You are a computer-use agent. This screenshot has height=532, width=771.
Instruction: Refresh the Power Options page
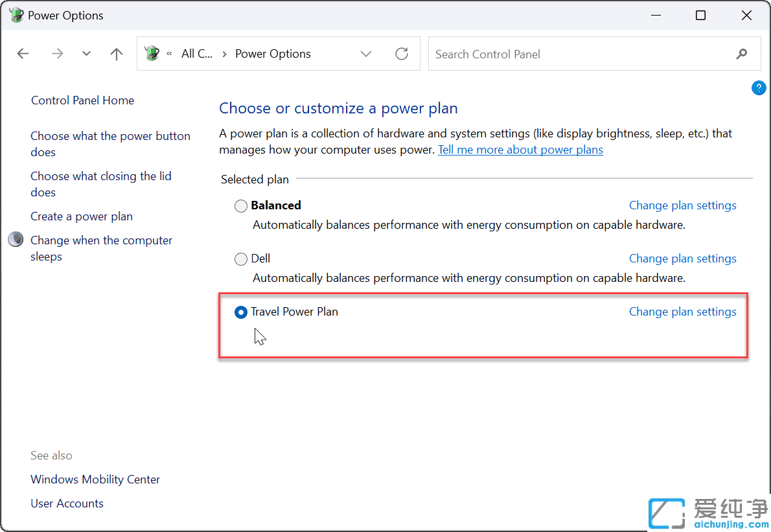402,54
